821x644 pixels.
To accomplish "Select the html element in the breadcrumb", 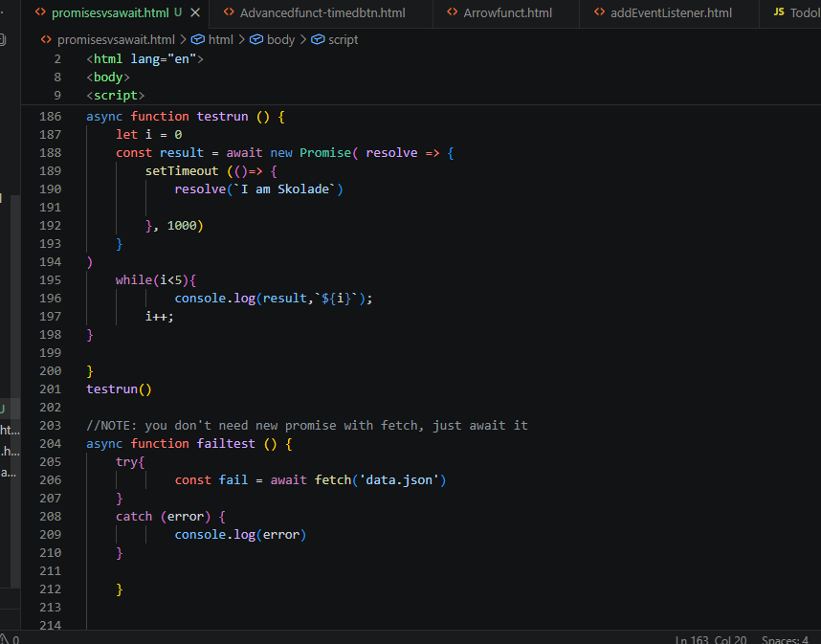I will pyautogui.click(x=220, y=40).
